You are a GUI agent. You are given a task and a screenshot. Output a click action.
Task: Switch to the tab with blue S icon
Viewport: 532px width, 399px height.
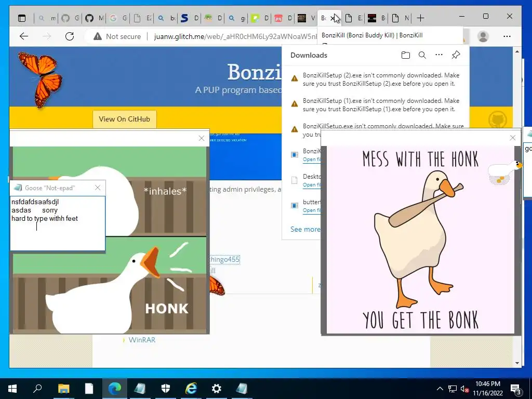pyautogui.click(x=189, y=18)
